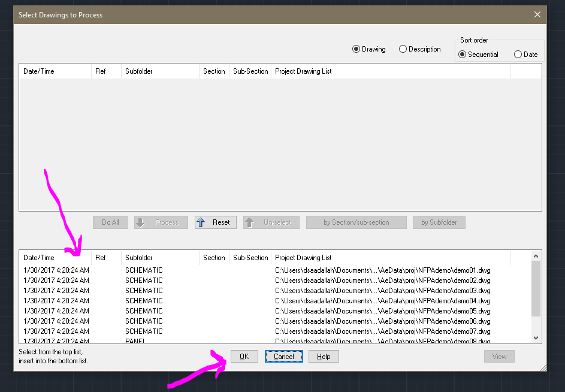Click the View button
Image resolution: width=565 pixels, height=392 pixels.
point(499,356)
